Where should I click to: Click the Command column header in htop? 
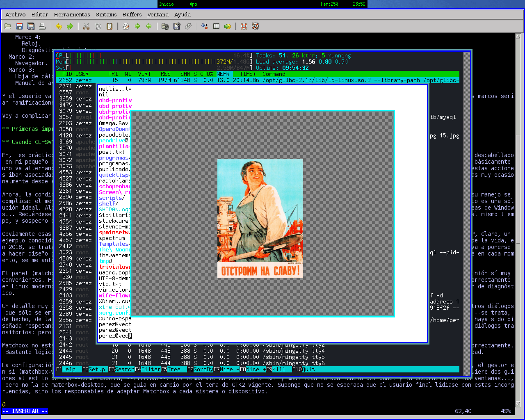click(274, 74)
